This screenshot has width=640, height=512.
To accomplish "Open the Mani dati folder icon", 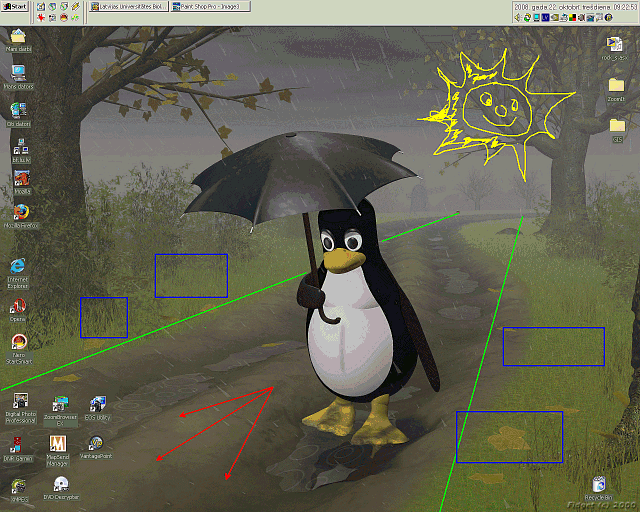I will click(x=18, y=40).
